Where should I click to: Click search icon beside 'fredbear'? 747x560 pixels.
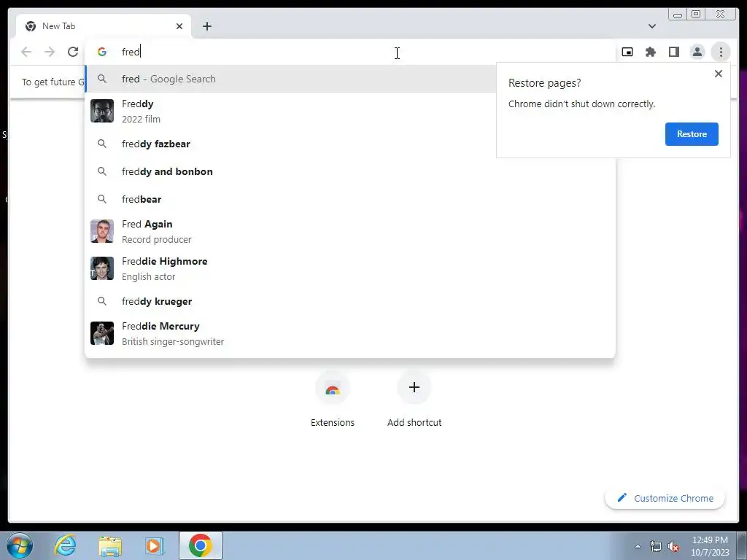(102, 198)
